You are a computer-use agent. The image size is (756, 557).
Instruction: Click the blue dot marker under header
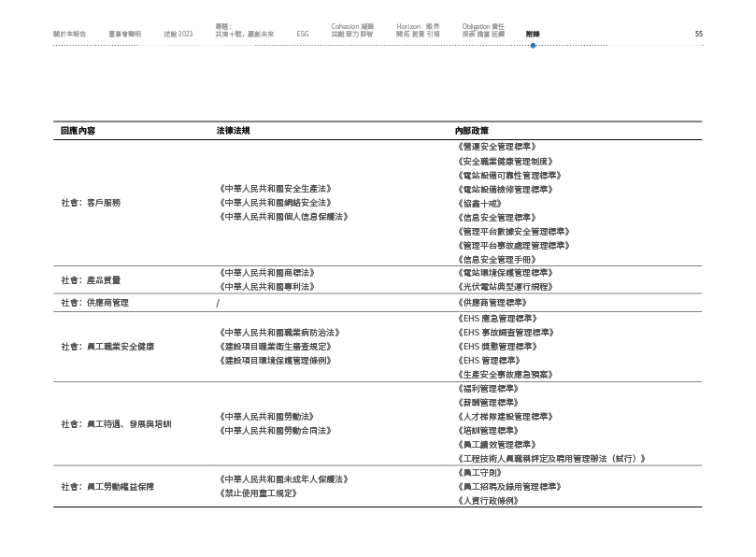coord(533,44)
